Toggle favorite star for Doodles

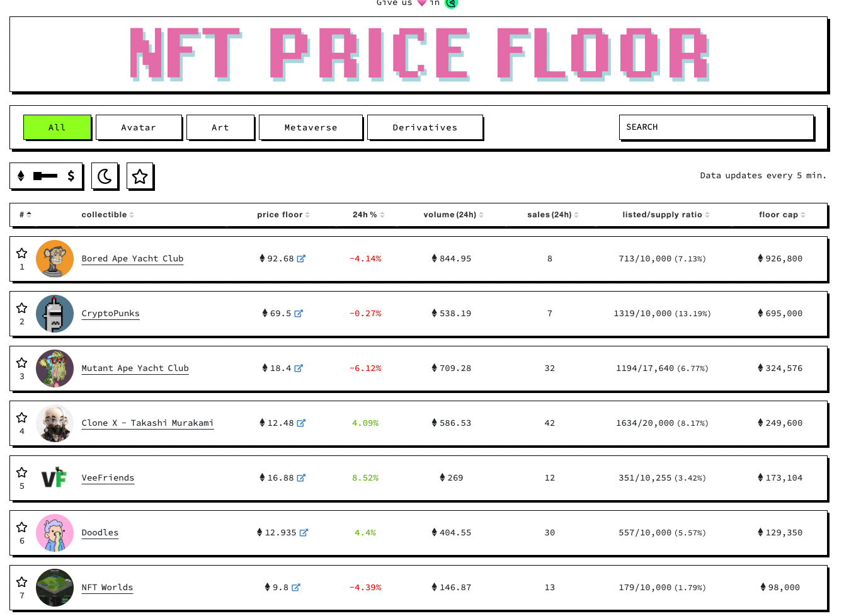pos(22,527)
